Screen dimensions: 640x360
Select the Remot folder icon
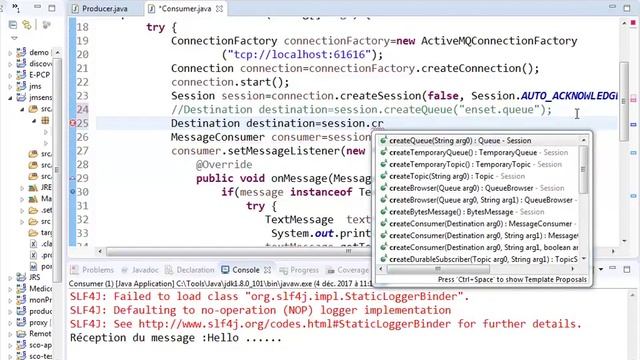(21, 333)
